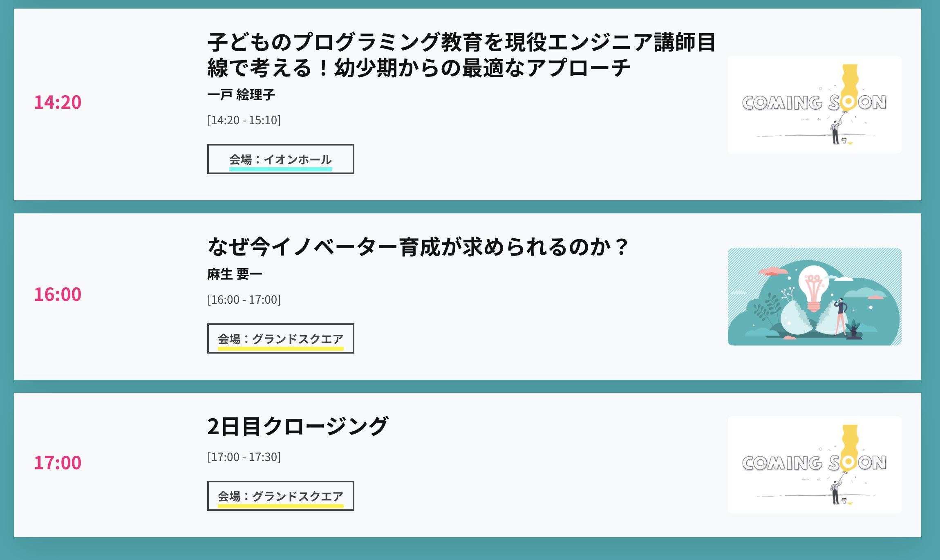Click the [14:20 - 15:10] time range
This screenshot has height=560, width=940.
point(244,120)
